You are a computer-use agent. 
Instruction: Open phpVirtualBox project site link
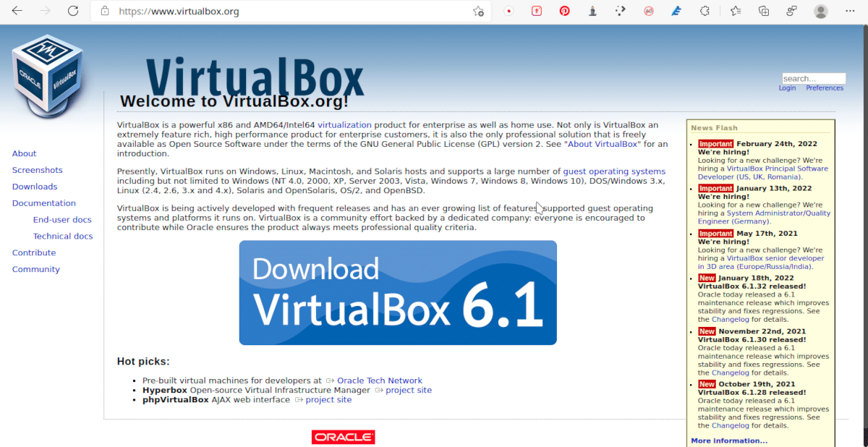coord(328,399)
